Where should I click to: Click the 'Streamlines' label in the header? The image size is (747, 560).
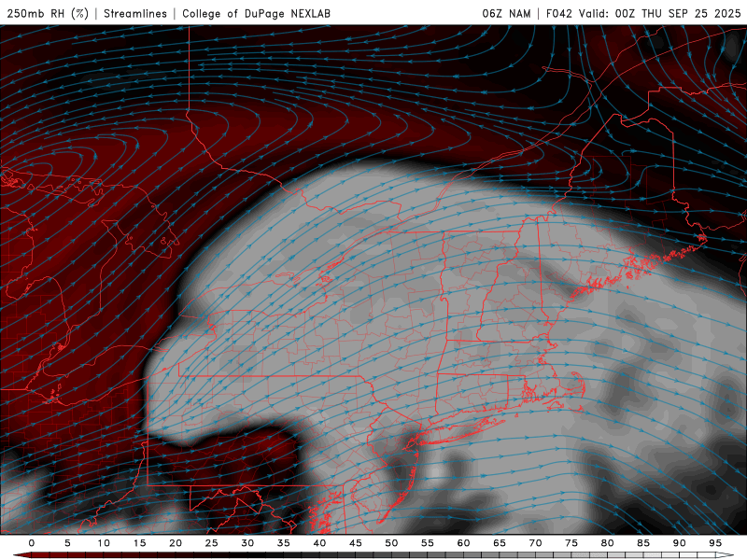coord(135,14)
